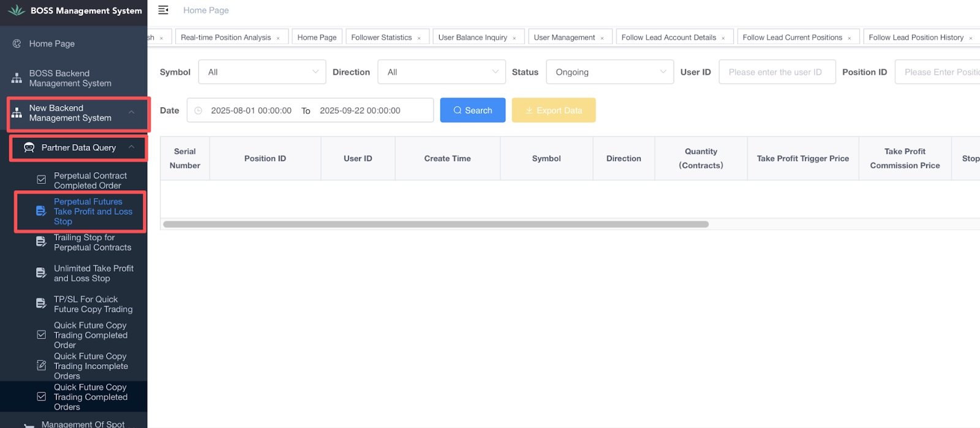Click the calendar icon in Date field

(198, 110)
